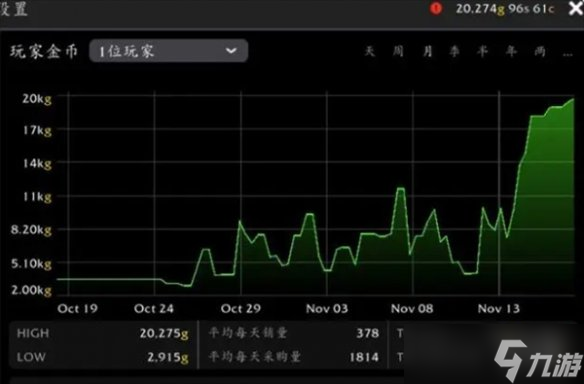This screenshot has height=384, width=584.
Task: Click the HIGH label
Action: 33,333
